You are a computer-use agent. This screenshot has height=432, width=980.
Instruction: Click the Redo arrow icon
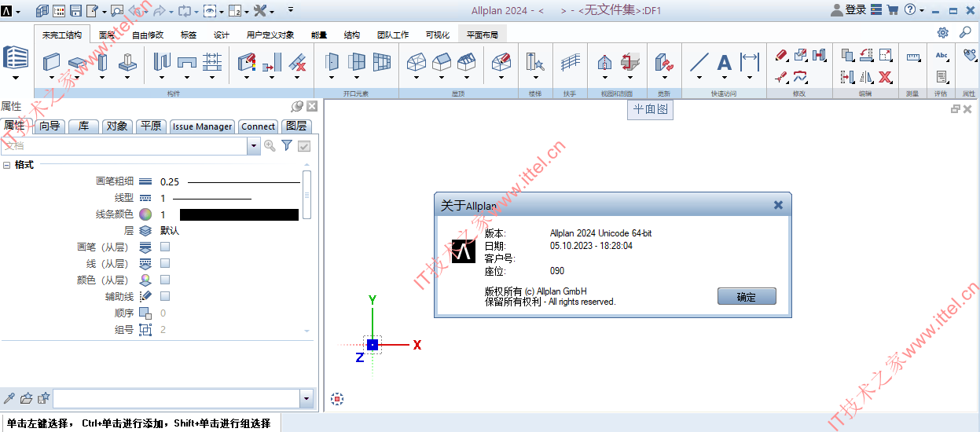point(160,10)
